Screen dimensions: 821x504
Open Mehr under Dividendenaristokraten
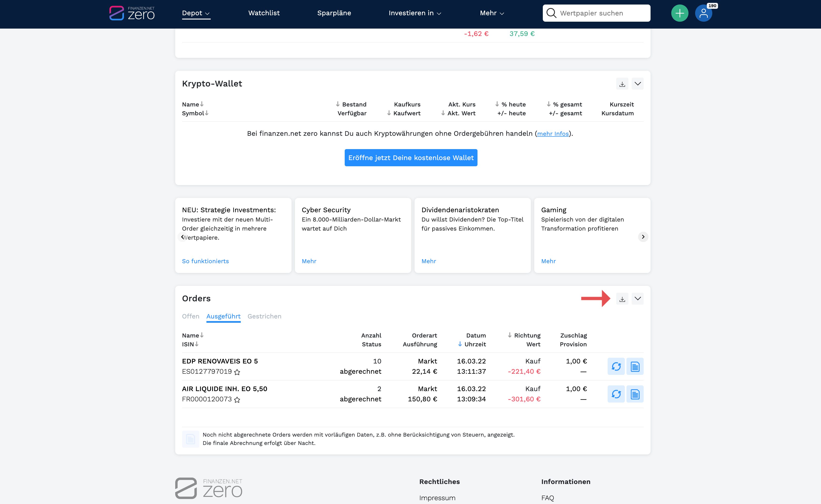click(429, 261)
